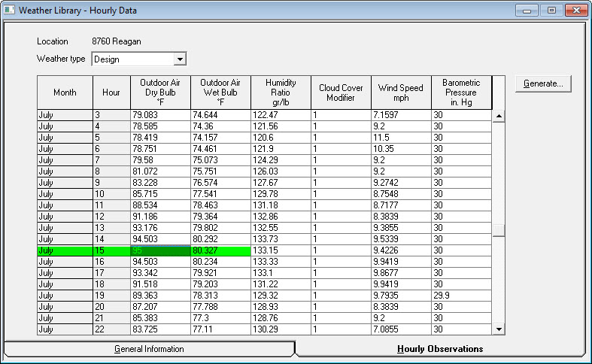Click hour 22 cell
The height and width of the screenshot is (364, 592).
click(111, 329)
